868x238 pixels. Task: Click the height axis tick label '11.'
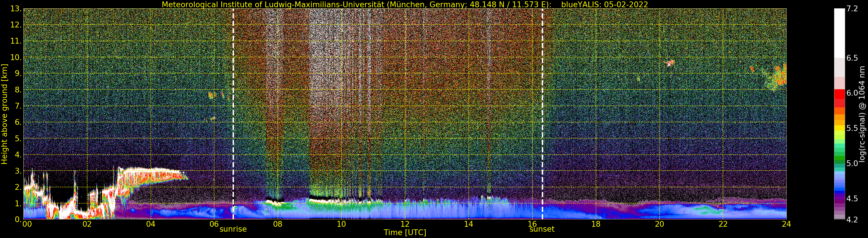point(16,41)
